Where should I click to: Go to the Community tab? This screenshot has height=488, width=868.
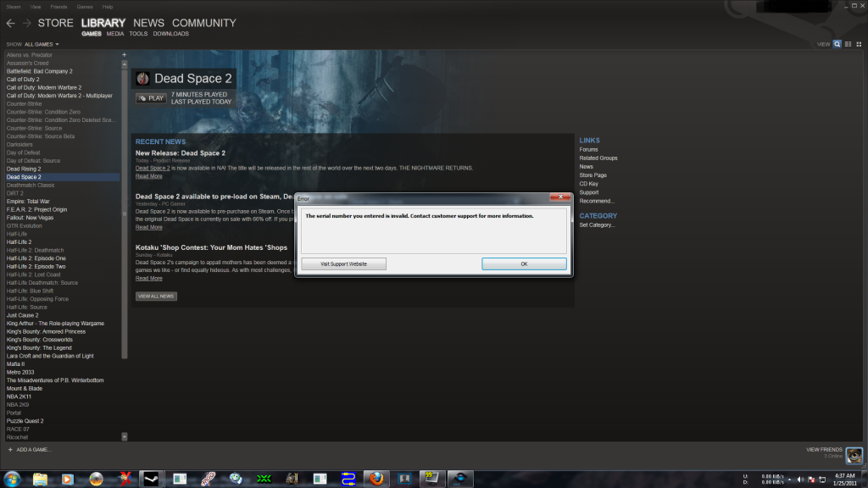pos(203,23)
